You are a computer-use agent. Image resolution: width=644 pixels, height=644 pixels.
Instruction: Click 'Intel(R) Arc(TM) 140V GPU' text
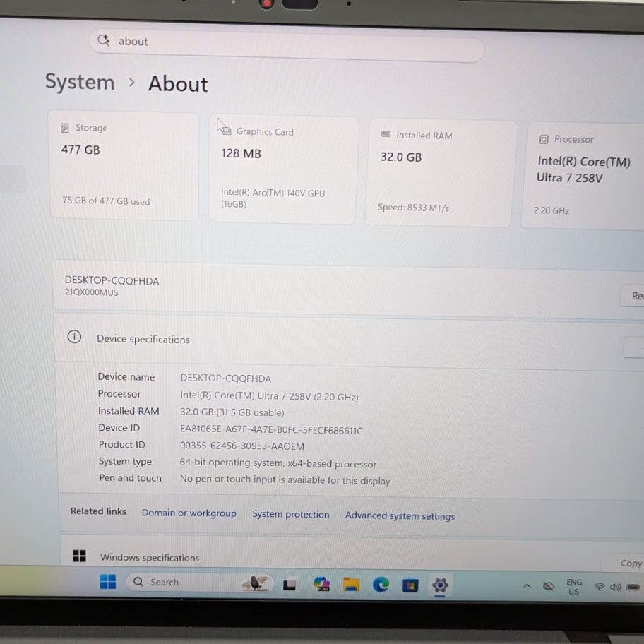coord(273,193)
